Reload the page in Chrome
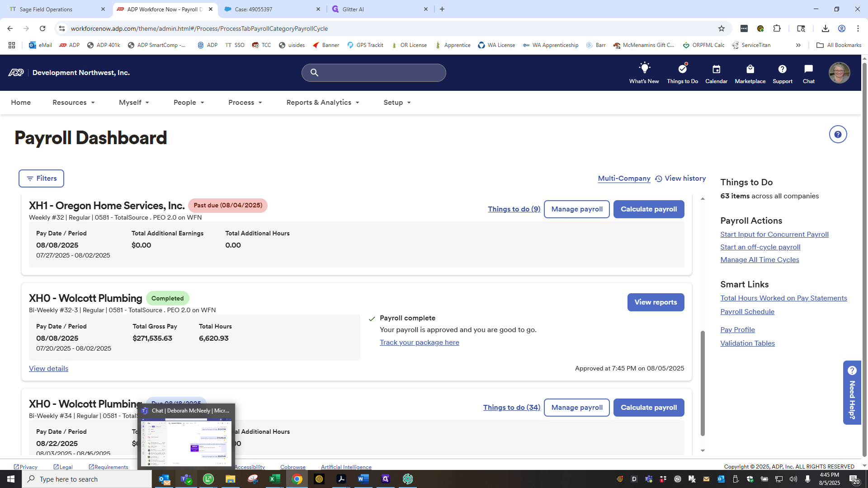The image size is (868, 488). [42, 28]
